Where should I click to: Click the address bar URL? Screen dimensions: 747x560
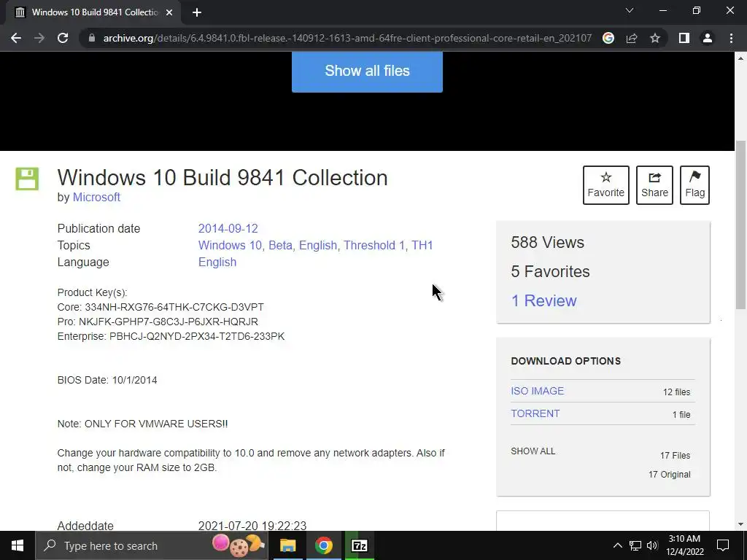click(347, 38)
